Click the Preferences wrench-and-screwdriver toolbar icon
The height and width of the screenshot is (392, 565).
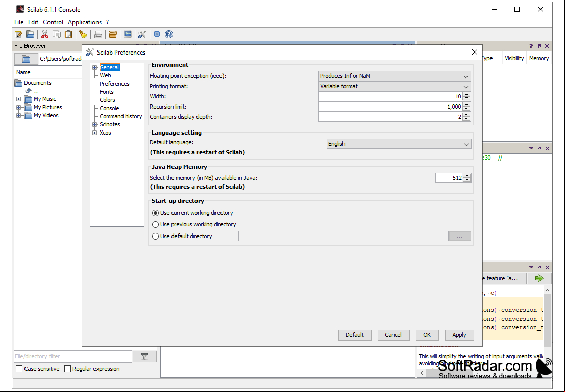click(142, 34)
